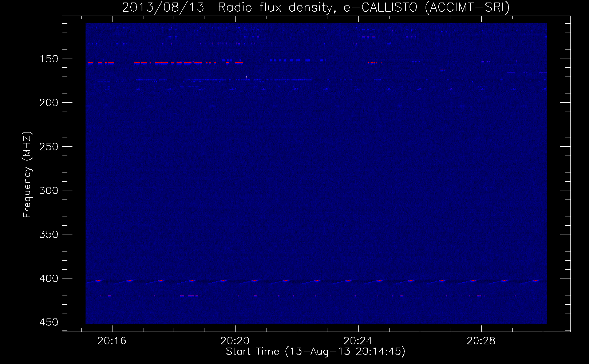
Task: Click the 20:28 time tick label
Action: 481,341
